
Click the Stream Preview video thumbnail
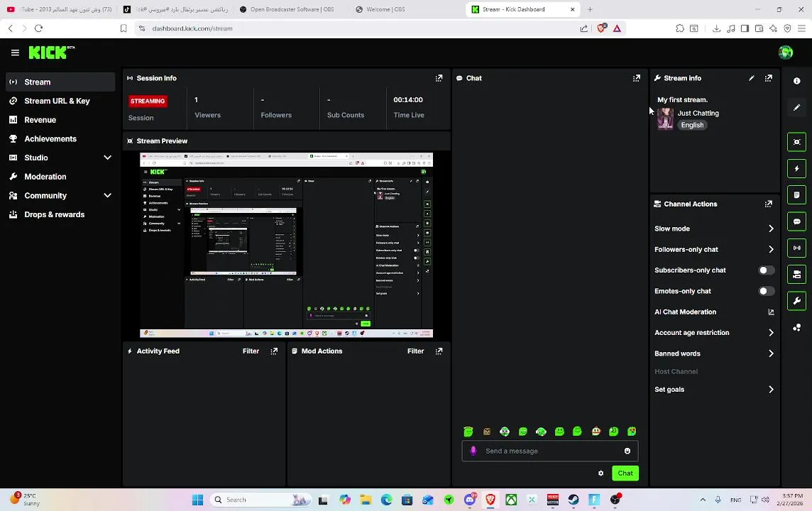pos(286,245)
